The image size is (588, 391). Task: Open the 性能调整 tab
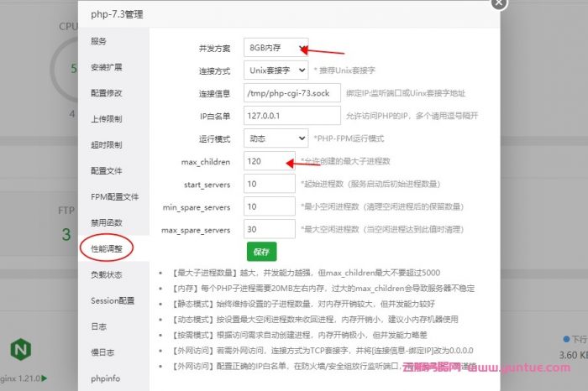[106, 248]
